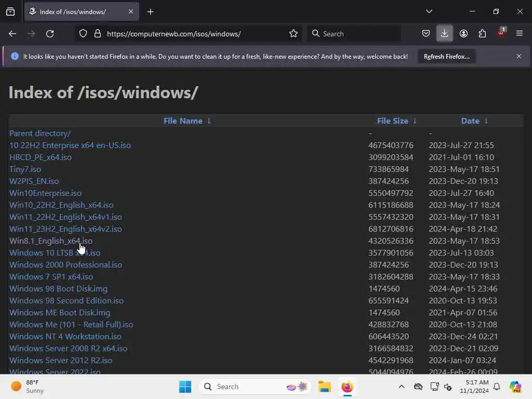Select date text 2024-Jan-07 03:24

(462, 361)
